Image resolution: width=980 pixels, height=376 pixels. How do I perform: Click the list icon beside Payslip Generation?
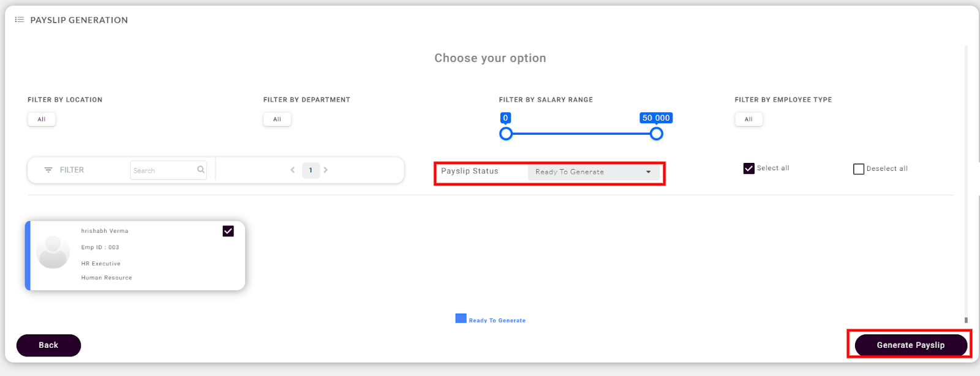(20, 20)
